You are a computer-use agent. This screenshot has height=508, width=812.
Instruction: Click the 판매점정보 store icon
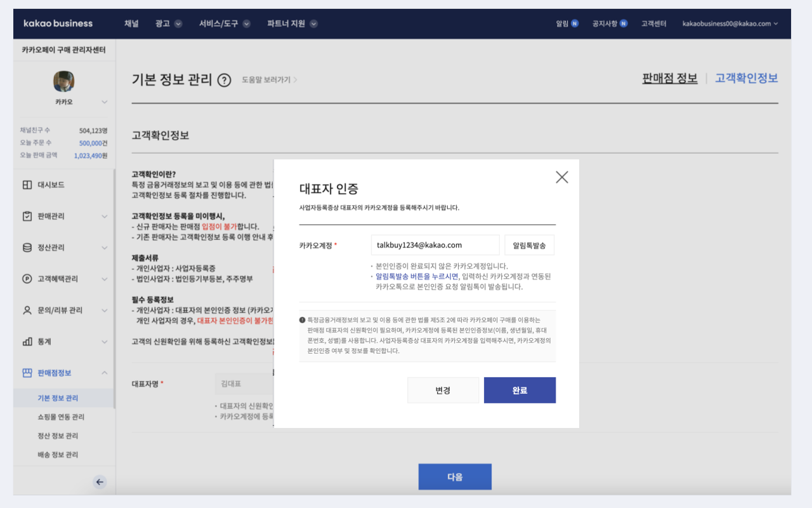(27, 373)
